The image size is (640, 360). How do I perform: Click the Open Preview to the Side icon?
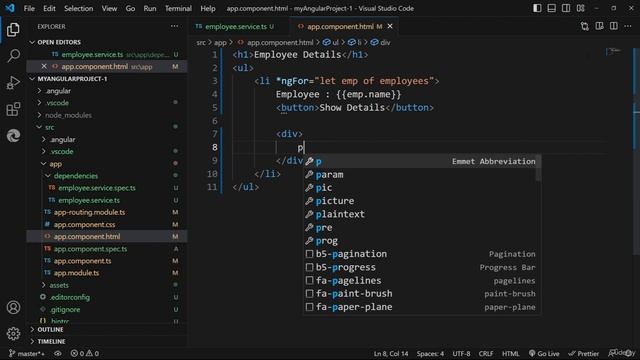[x=599, y=27]
